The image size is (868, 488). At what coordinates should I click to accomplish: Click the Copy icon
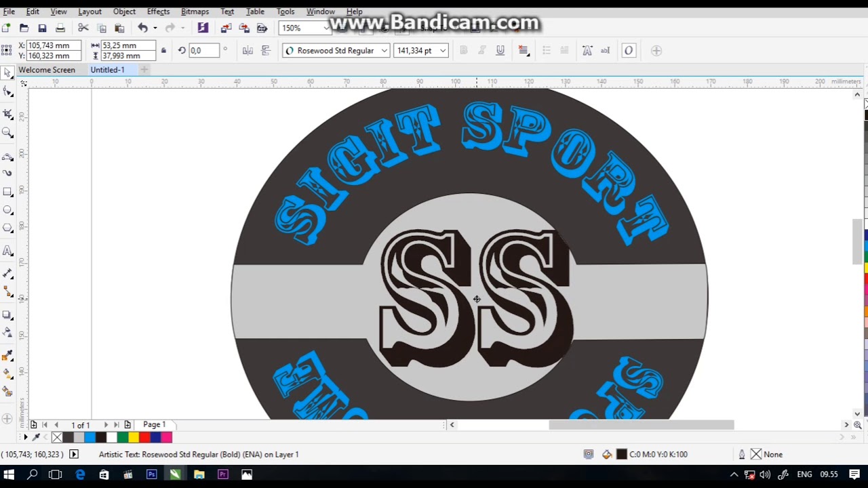[x=102, y=28]
